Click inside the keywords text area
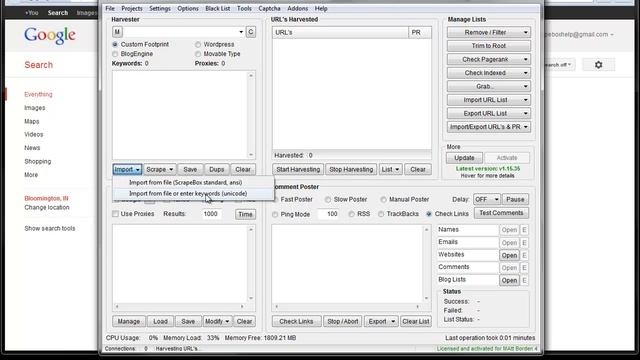 180,115
